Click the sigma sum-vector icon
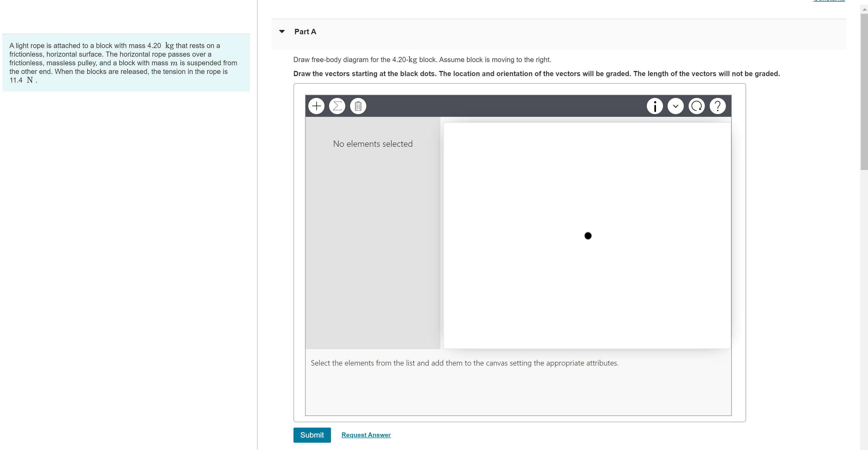The width and height of the screenshot is (868, 450). pos(337,106)
